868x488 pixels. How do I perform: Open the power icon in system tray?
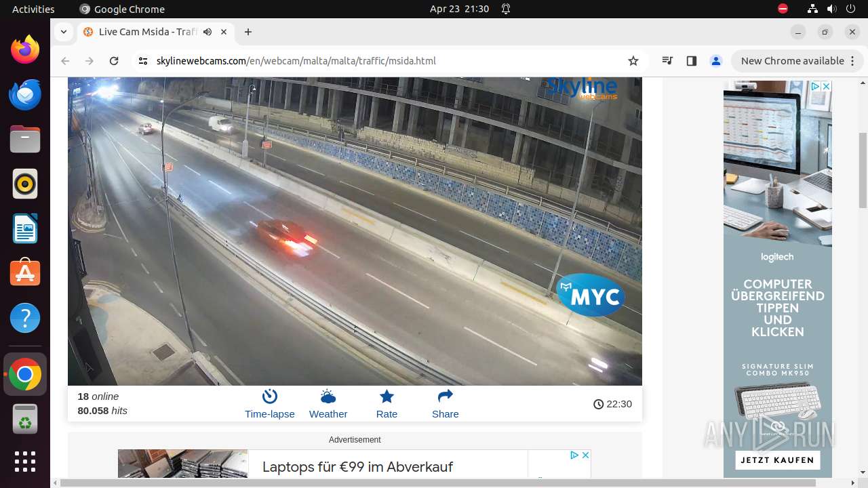point(850,9)
